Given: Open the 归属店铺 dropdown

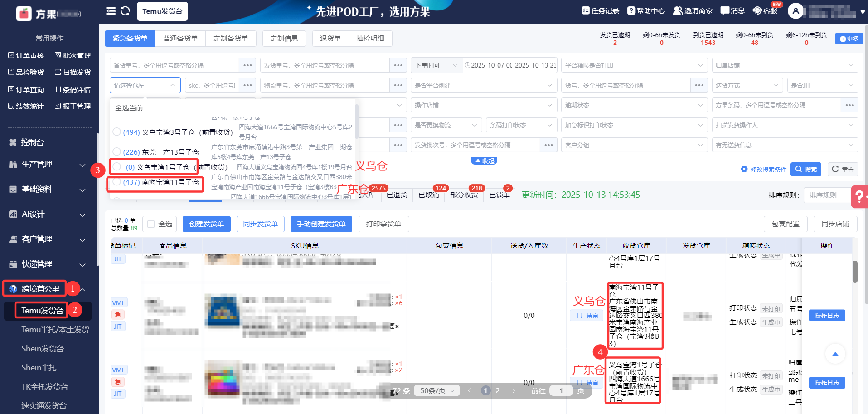Looking at the screenshot, I should 785,65.
